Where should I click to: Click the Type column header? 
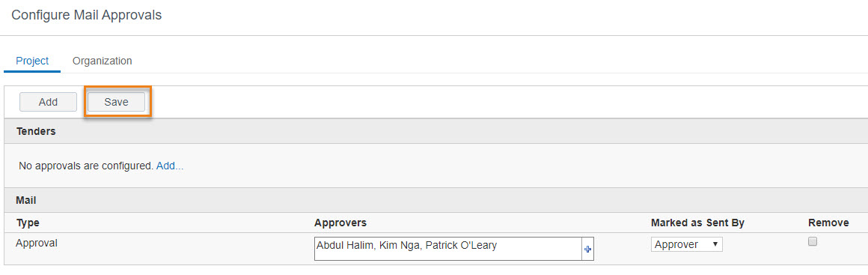coord(28,223)
